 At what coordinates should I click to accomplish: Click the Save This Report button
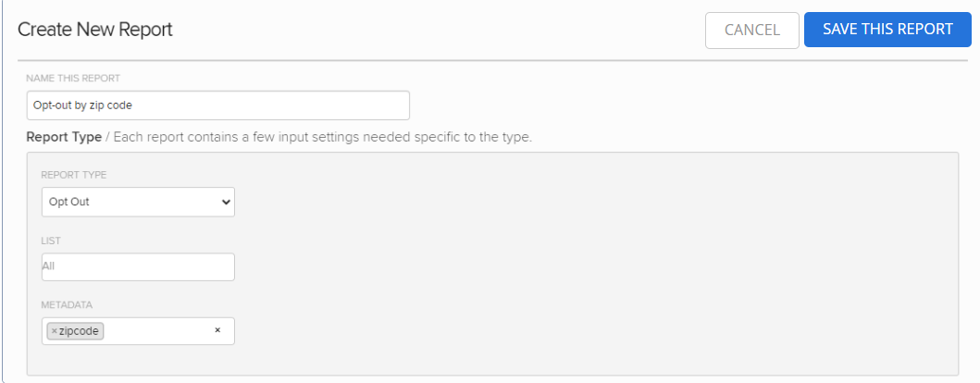[x=887, y=30]
